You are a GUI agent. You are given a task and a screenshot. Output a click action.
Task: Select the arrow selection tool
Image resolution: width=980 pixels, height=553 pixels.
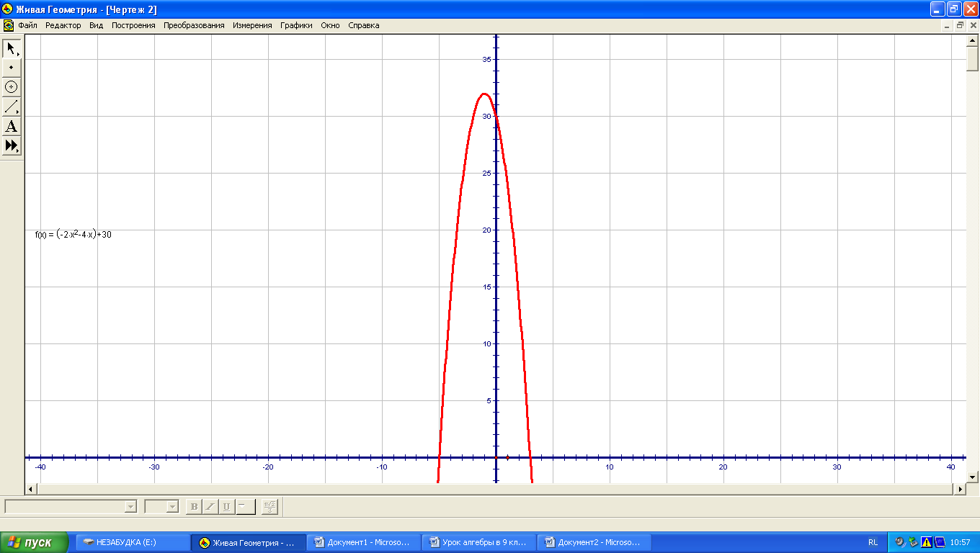[12, 48]
